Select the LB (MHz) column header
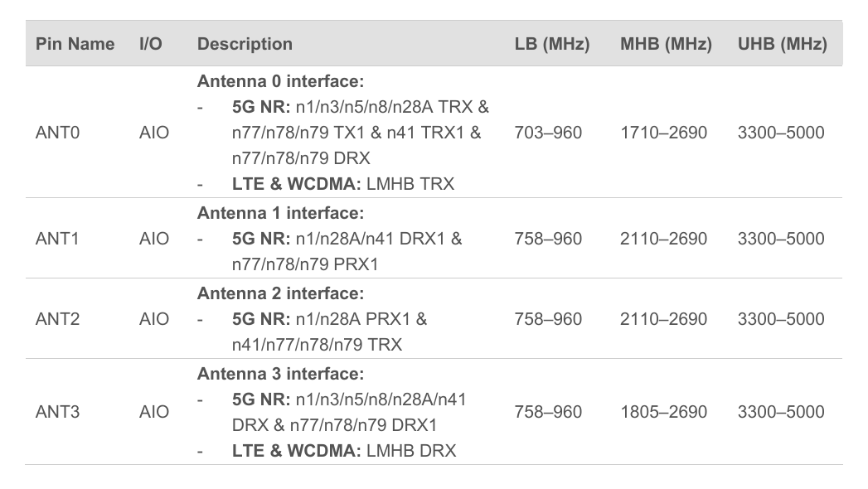The height and width of the screenshot is (489, 868). point(551,44)
